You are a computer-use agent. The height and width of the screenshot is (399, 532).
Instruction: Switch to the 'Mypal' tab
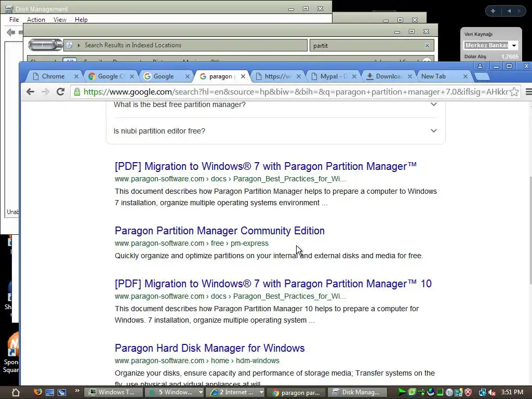click(x=332, y=76)
